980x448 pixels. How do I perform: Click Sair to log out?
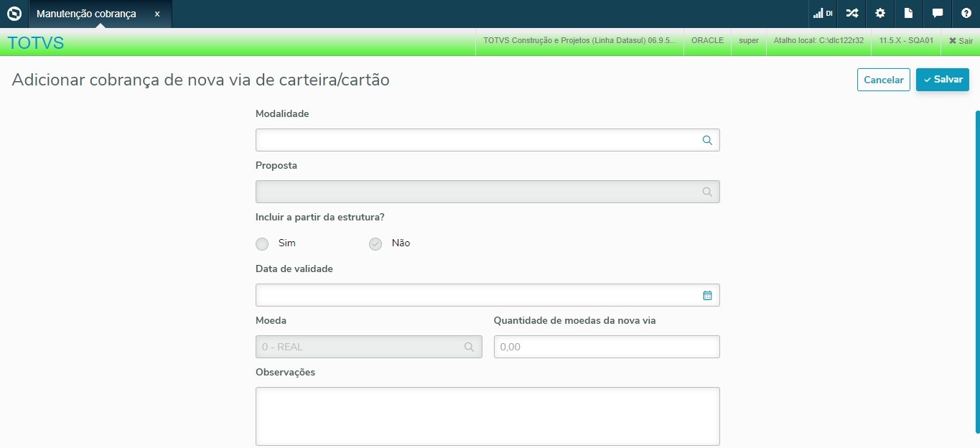point(961,41)
